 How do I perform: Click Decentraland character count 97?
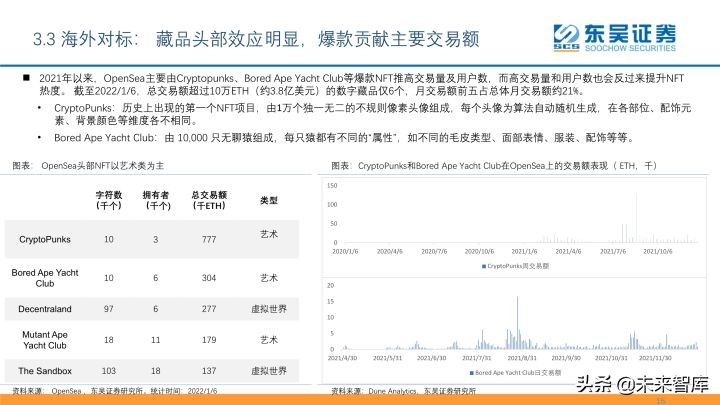[x=109, y=309]
